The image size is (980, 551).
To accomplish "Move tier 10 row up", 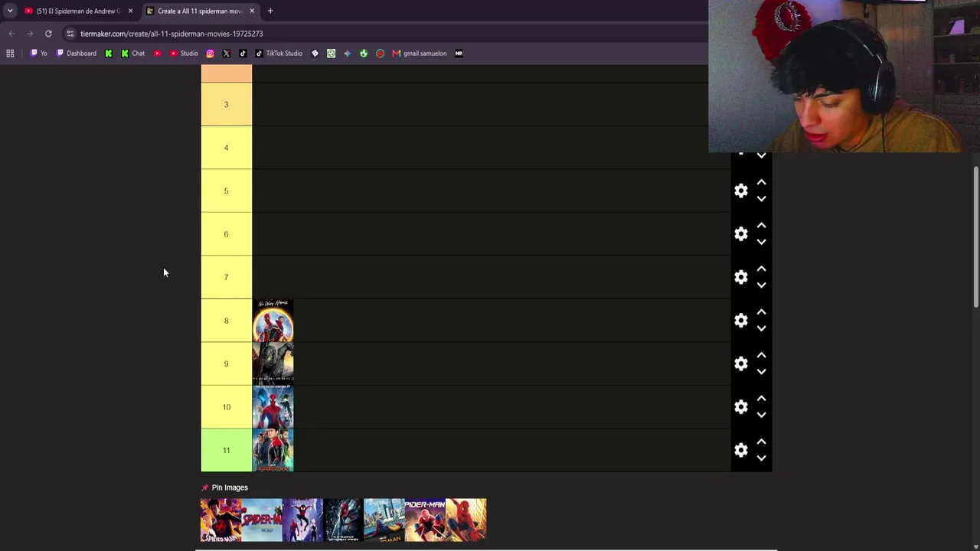I will click(761, 399).
